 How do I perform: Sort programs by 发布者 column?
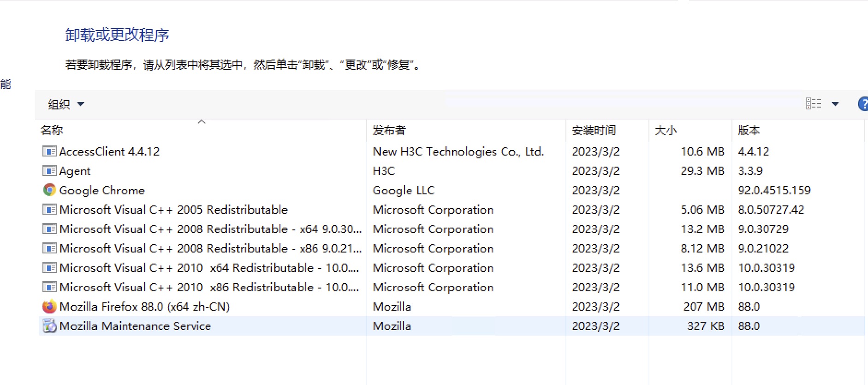pyautogui.click(x=389, y=131)
